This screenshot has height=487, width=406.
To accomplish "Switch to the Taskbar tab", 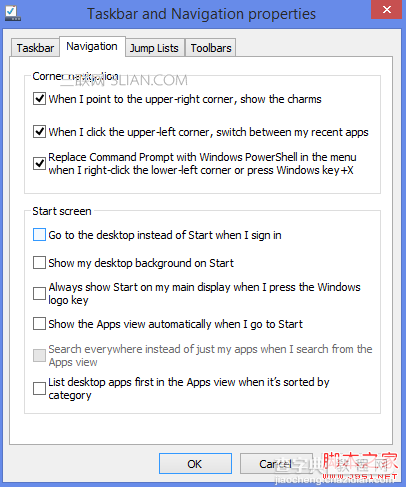I will (x=35, y=48).
